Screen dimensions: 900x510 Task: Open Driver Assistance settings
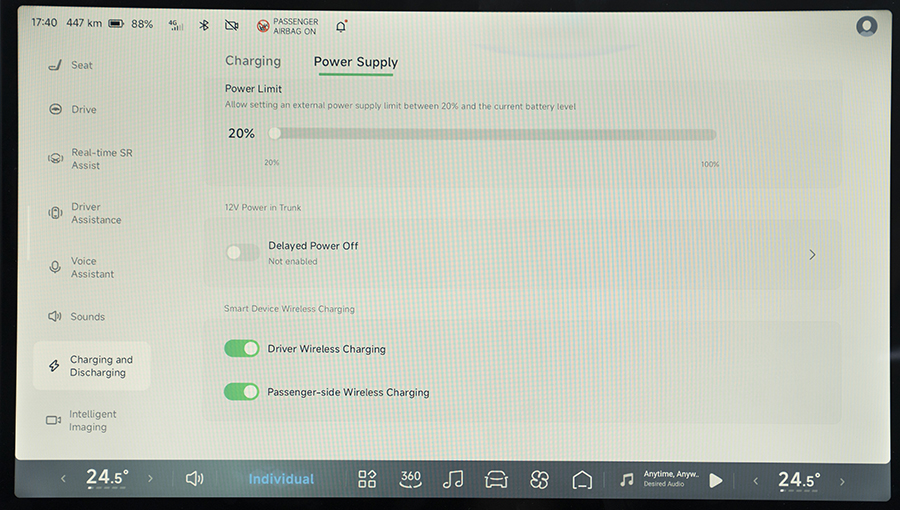(95, 213)
